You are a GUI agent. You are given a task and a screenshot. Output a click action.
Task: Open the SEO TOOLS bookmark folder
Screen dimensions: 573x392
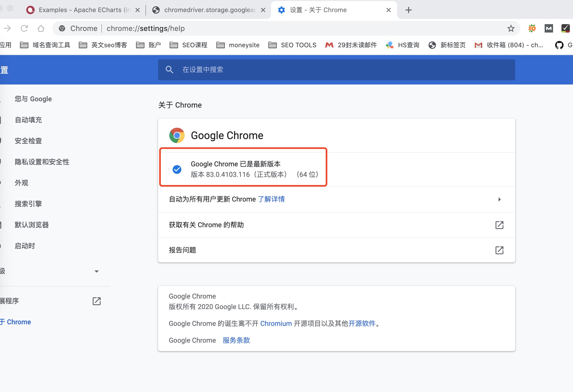(293, 45)
